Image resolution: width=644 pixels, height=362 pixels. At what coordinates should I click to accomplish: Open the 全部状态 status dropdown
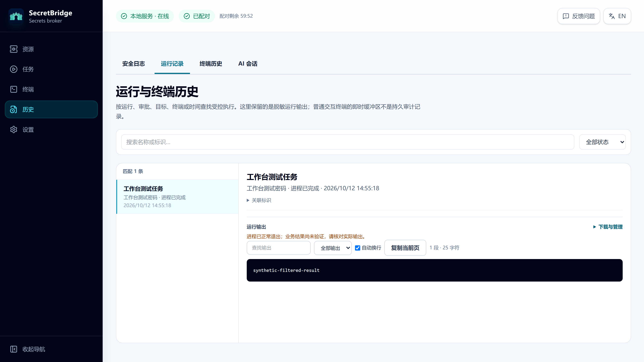603,142
